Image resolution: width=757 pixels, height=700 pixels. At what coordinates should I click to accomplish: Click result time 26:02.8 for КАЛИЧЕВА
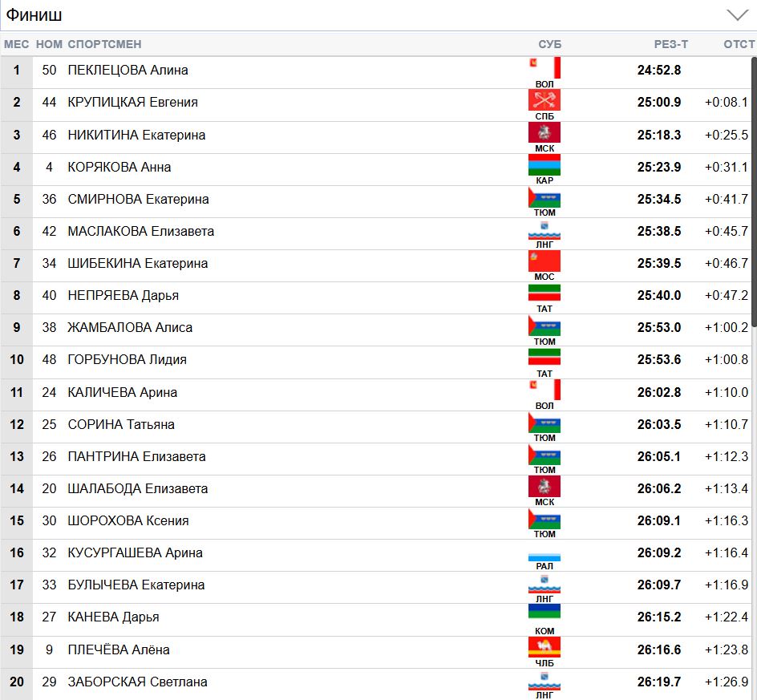coord(659,393)
